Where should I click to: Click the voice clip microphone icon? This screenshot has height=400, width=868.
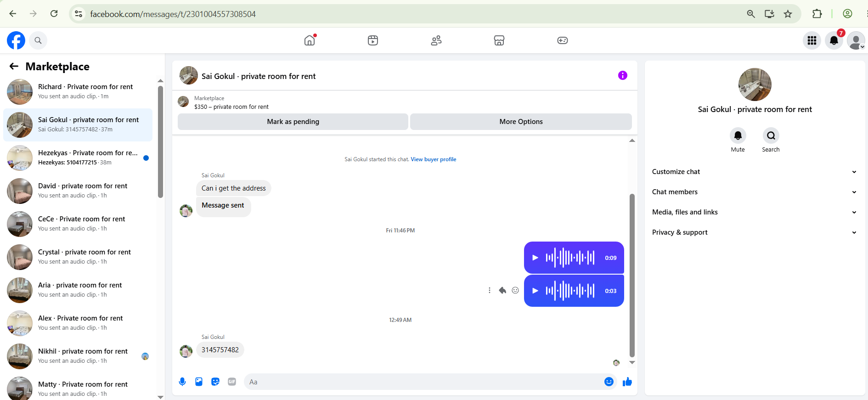[182, 382]
